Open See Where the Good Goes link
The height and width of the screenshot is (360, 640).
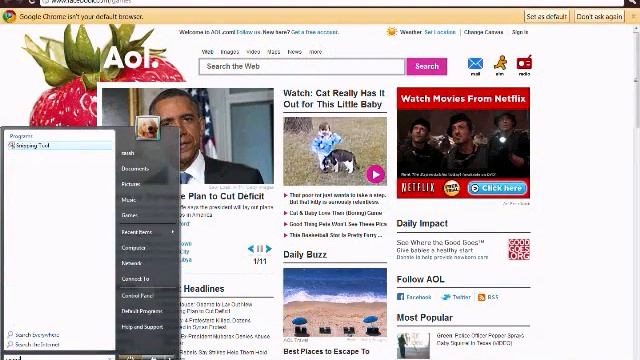coord(440,242)
